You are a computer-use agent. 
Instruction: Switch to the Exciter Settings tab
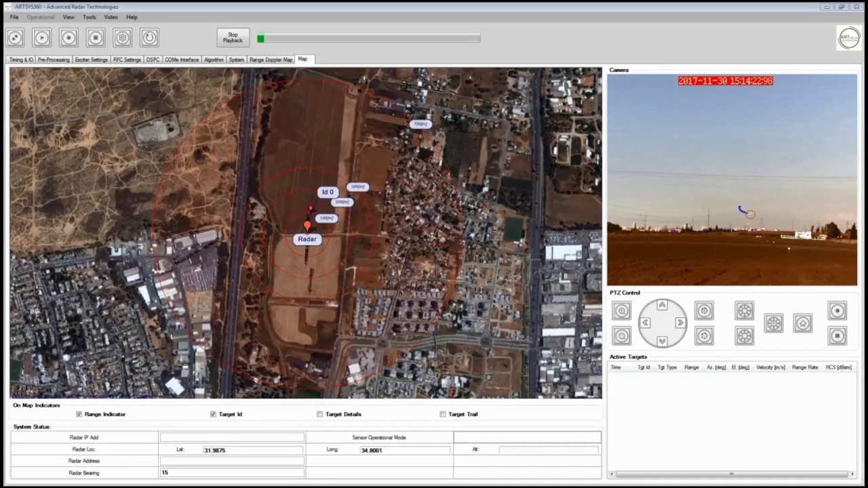pos(92,60)
